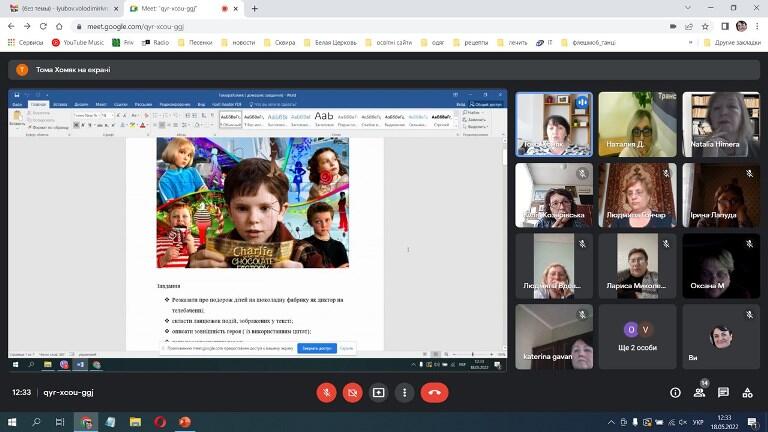Bookmark this page with star icon

(705, 26)
